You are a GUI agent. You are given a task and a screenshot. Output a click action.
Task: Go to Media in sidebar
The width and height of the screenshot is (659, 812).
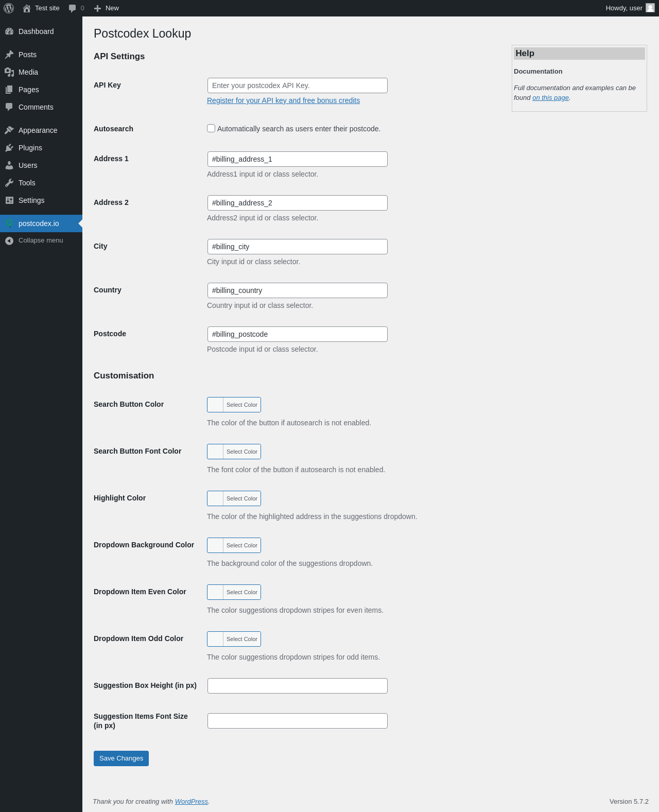pyautogui.click(x=41, y=72)
